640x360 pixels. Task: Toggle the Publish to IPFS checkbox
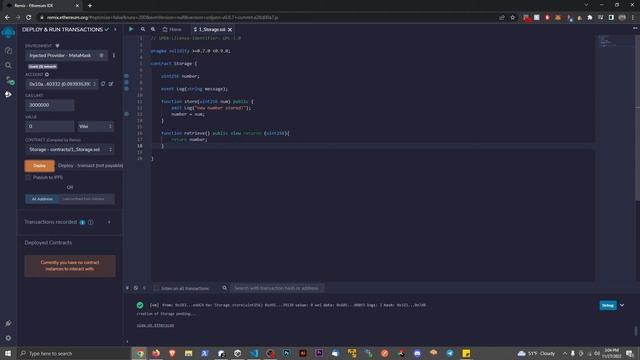28,178
